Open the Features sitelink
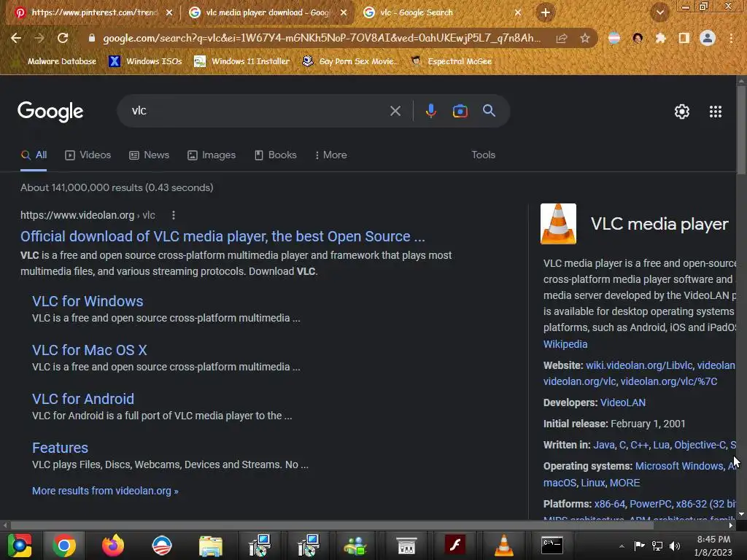 pos(60,448)
